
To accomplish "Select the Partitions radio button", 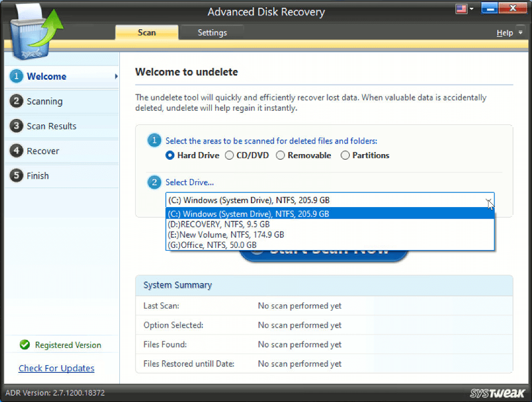I will (x=345, y=155).
